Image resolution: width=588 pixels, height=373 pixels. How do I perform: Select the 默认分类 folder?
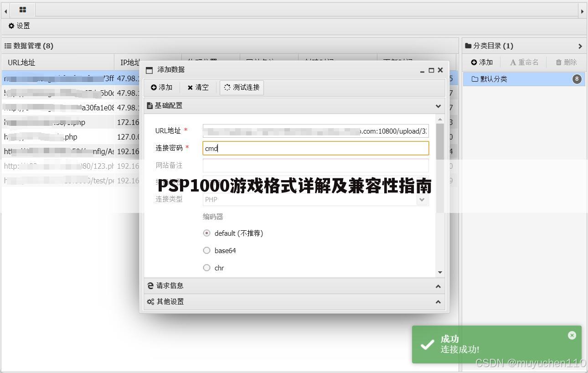pyautogui.click(x=524, y=79)
